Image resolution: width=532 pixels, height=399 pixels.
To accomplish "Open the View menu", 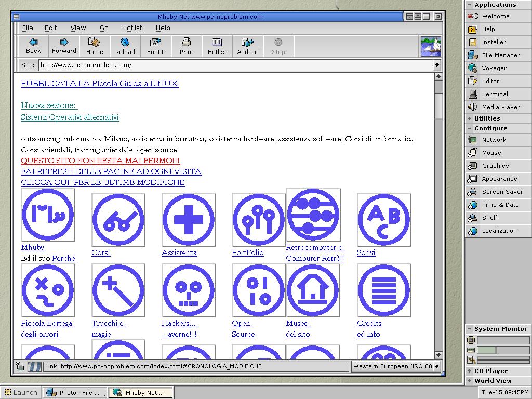I will (78, 28).
